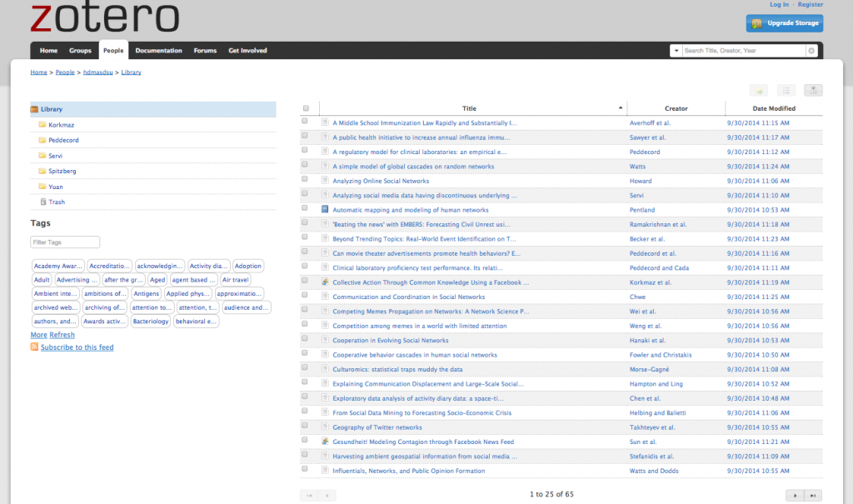Viewport: 853px width, 504px height.
Task: Click the item icon for Collective Action entry
Action: point(325,282)
